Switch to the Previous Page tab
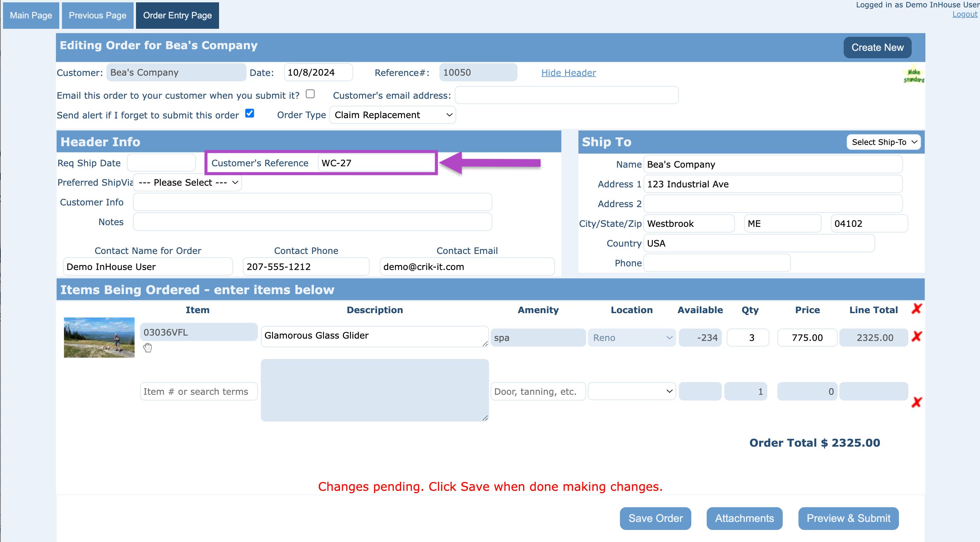 [x=97, y=16]
